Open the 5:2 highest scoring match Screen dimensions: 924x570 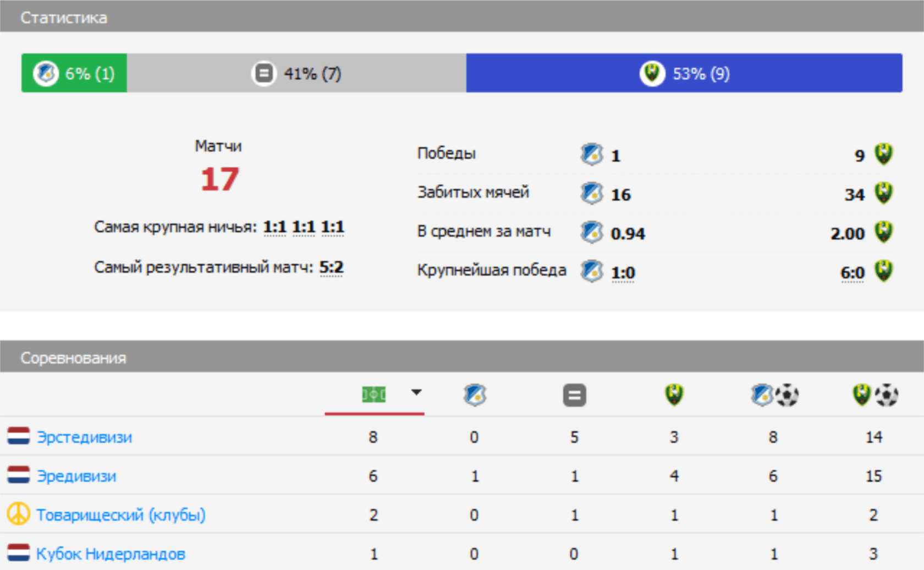331,267
